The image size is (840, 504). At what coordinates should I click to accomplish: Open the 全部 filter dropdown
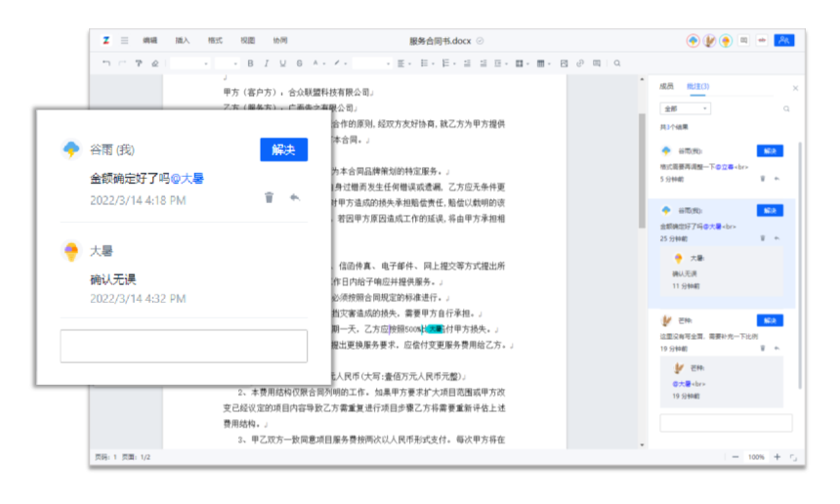click(x=685, y=108)
